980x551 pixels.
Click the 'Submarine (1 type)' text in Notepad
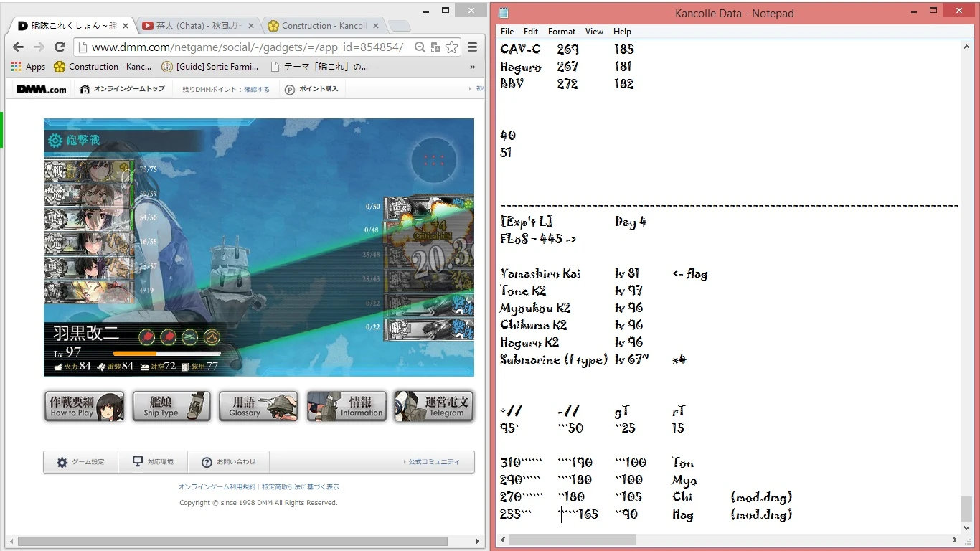coord(554,359)
